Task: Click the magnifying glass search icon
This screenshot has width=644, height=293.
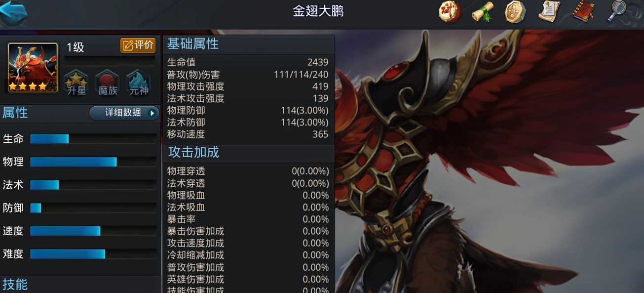Action: [617, 11]
